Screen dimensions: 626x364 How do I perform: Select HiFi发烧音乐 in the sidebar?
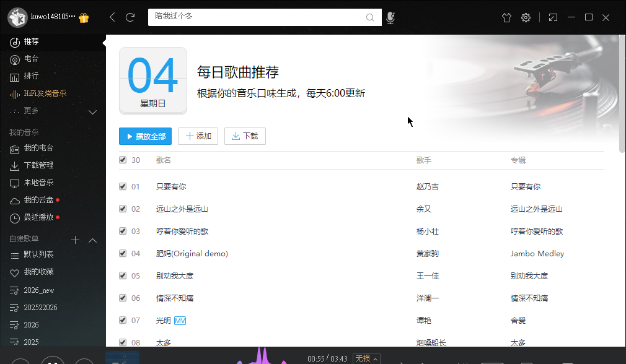45,93
